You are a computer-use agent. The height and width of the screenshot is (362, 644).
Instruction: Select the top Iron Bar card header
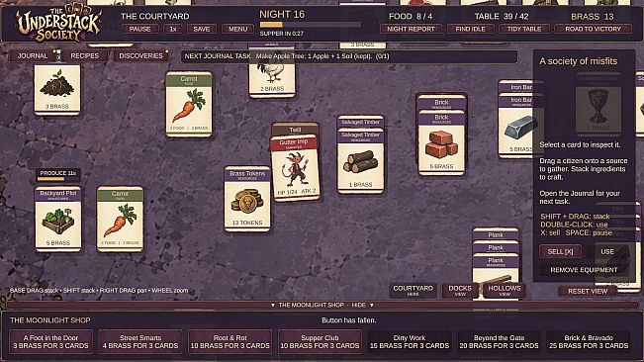pos(520,87)
